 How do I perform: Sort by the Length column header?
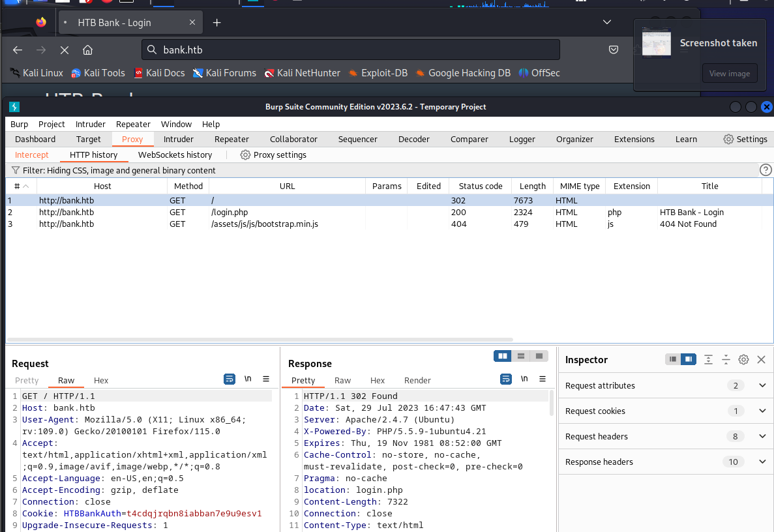click(532, 186)
